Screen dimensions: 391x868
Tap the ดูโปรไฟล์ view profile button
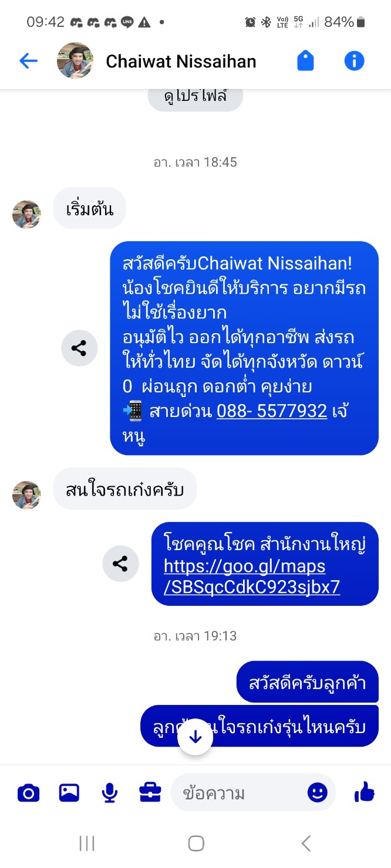click(195, 96)
